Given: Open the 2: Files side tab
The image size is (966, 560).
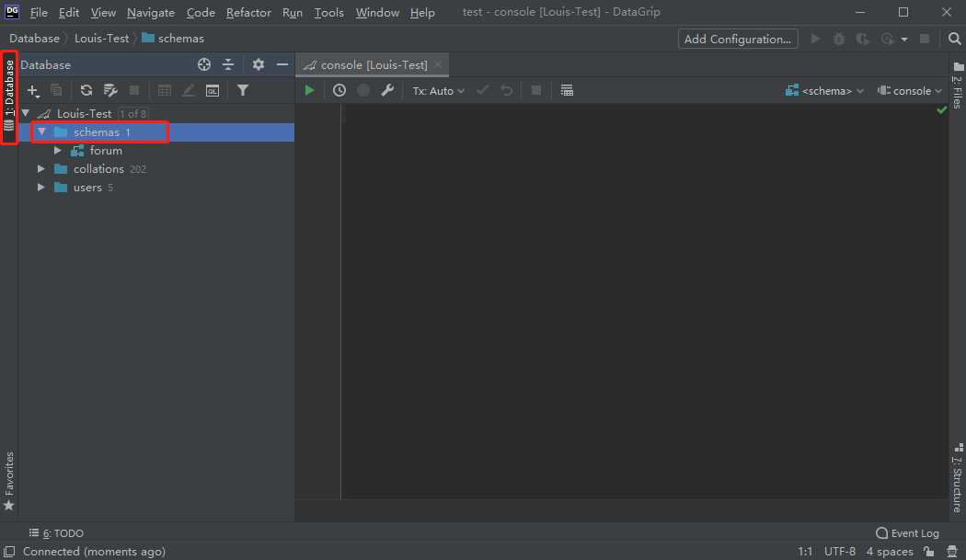Looking at the screenshot, I should pos(958,85).
